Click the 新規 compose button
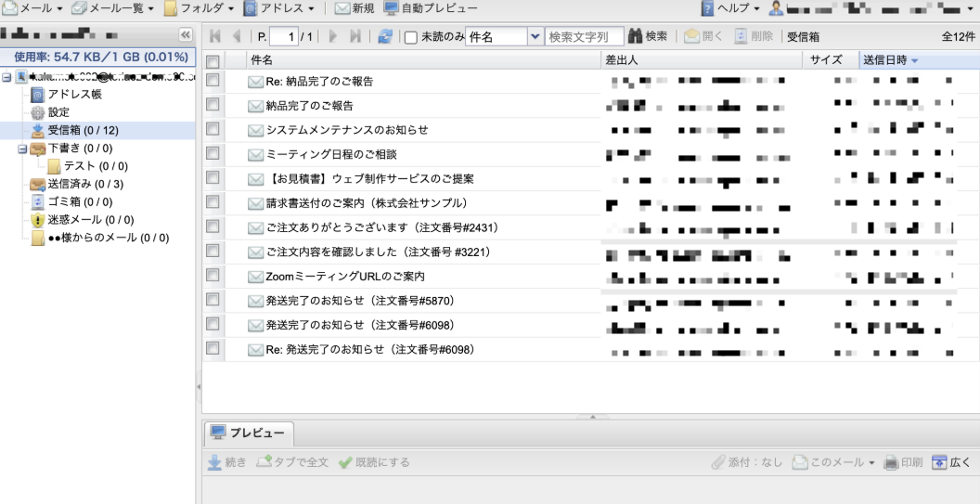Screen dimensions: 980x504 coord(355,8)
